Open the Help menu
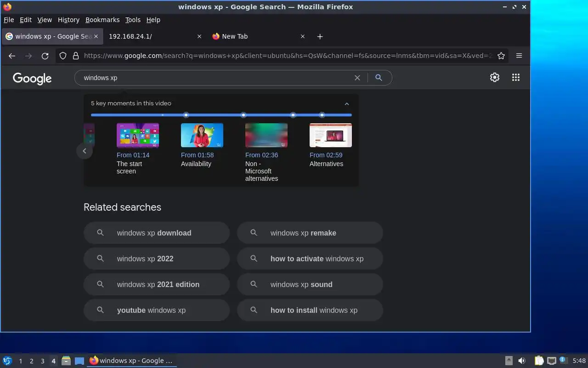Image resolution: width=588 pixels, height=368 pixels. [x=153, y=20]
